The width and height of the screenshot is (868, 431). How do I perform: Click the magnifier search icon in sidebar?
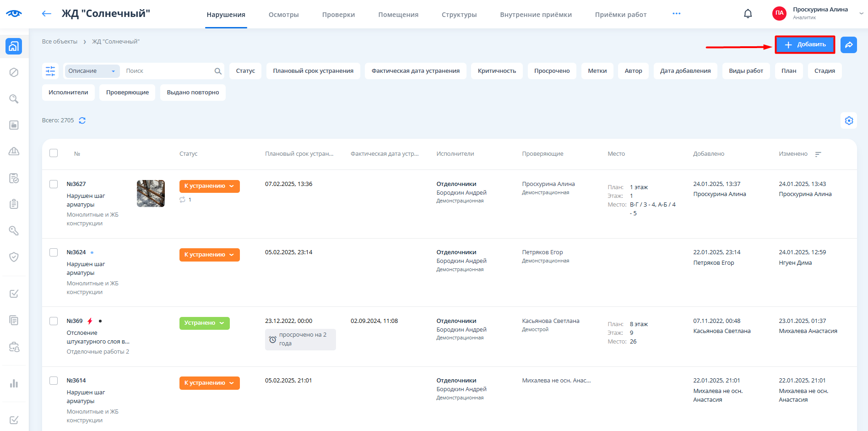tap(14, 99)
